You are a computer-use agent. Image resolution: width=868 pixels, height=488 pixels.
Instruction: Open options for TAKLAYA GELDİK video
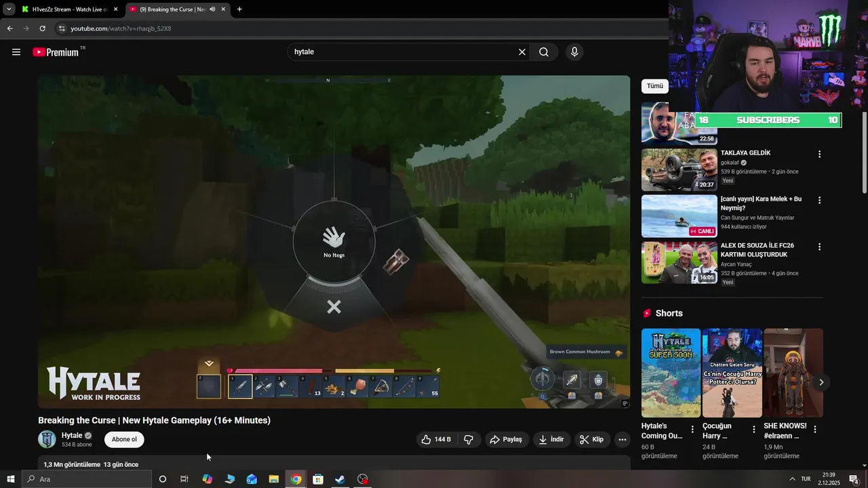tap(819, 155)
